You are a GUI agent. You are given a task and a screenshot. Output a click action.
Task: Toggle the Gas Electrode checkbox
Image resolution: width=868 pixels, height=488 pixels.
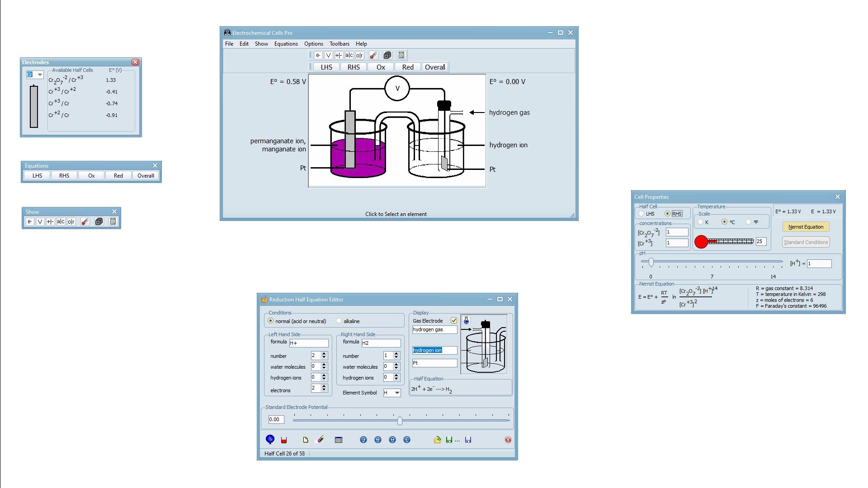coord(454,320)
